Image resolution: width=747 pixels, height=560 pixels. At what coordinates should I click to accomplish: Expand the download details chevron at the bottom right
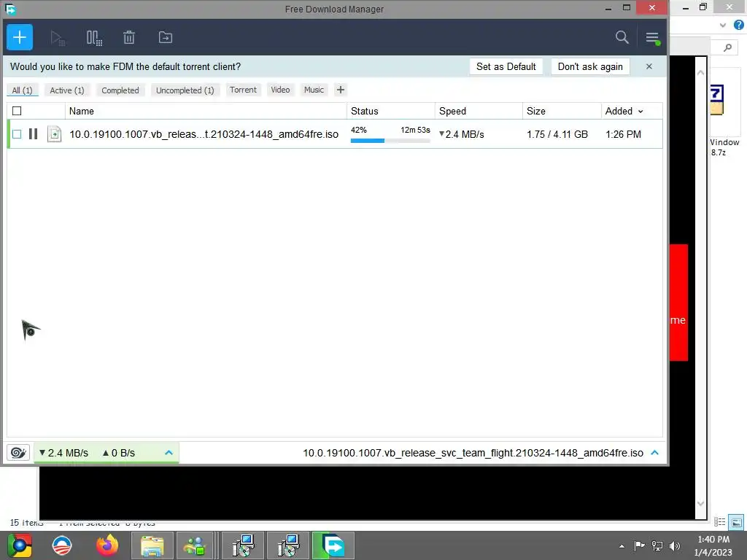coord(654,452)
